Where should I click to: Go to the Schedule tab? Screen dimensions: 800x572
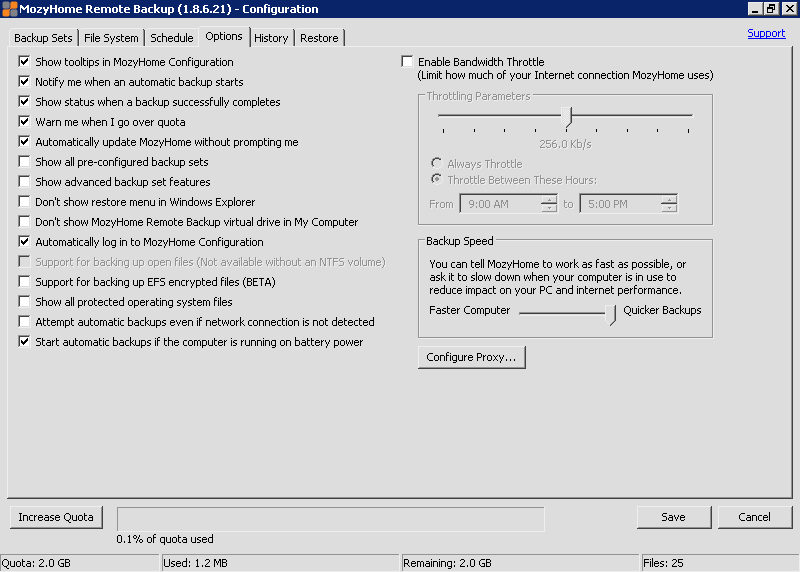tap(171, 38)
